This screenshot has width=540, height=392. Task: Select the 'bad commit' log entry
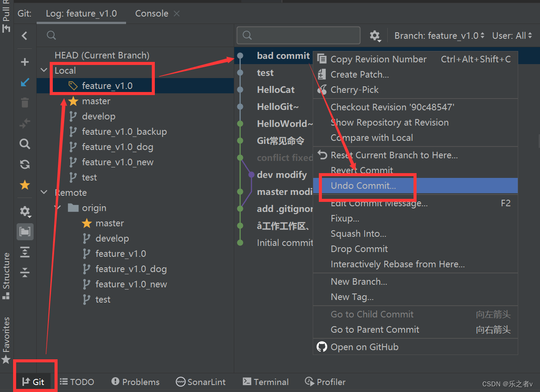tap(283, 56)
